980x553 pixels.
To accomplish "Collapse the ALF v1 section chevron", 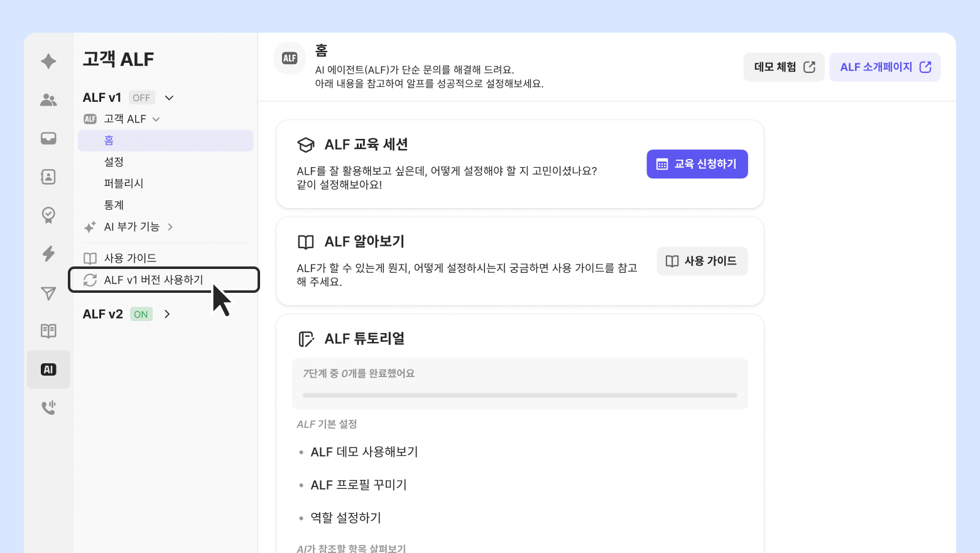I will pyautogui.click(x=169, y=98).
